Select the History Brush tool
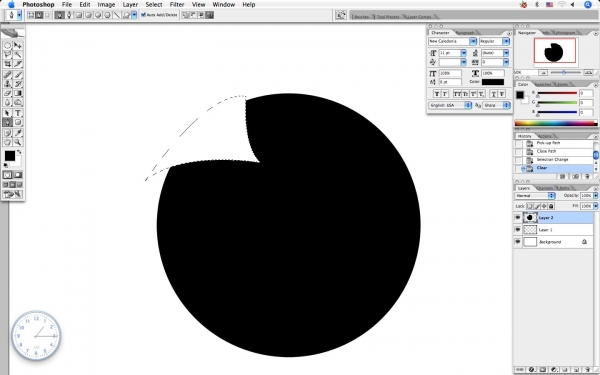 [x=18, y=84]
